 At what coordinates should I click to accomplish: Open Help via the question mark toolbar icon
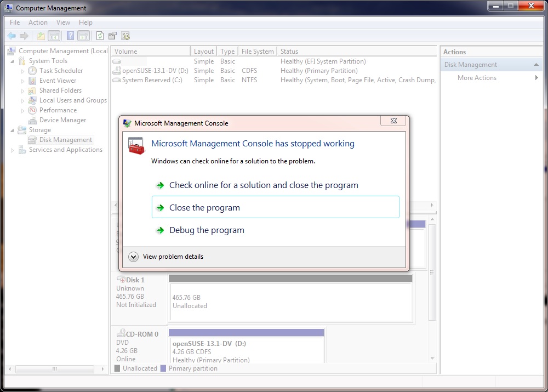click(x=70, y=36)
